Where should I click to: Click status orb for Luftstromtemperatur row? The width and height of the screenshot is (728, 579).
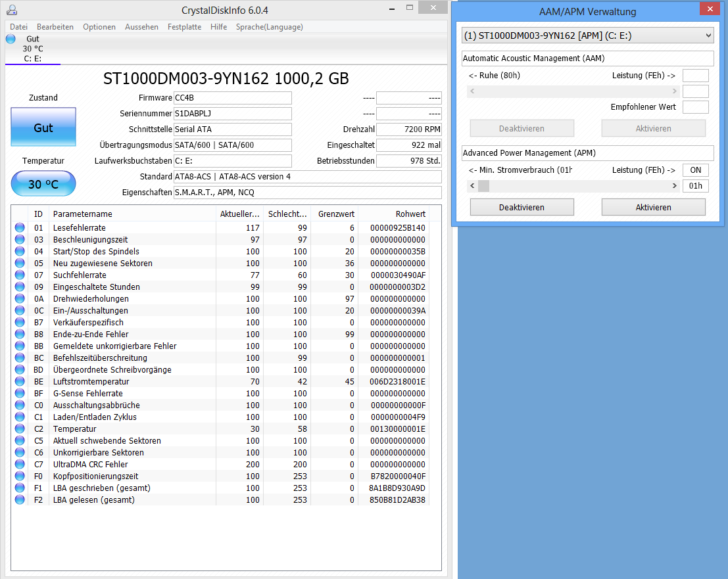(x=20, y=381)
